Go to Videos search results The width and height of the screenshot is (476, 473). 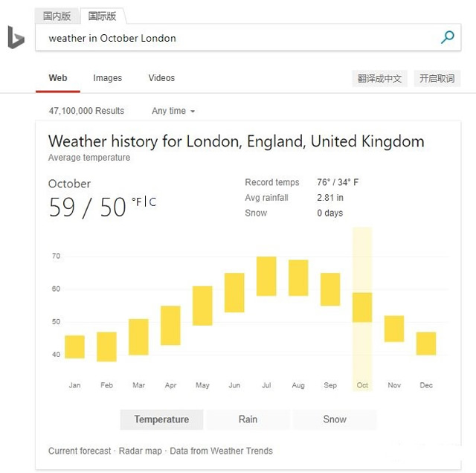click(161, 78)
